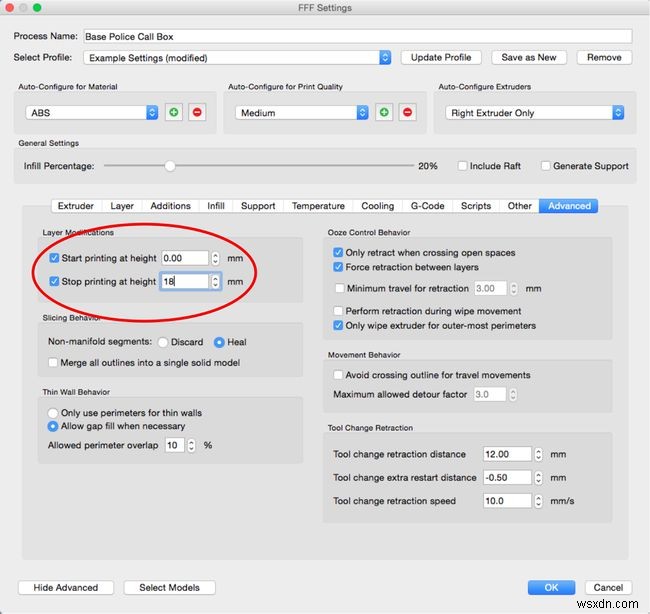The height and width of the screenshot is (614, 650).
Task: Disable Force retraction between layers
Action: [338, 267]
